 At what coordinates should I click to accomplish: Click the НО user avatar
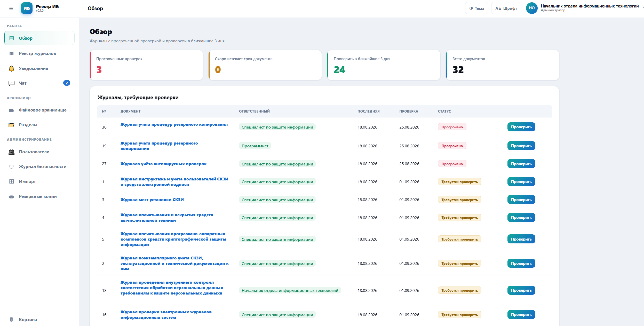pyautogui.click(x=532, y=8)
